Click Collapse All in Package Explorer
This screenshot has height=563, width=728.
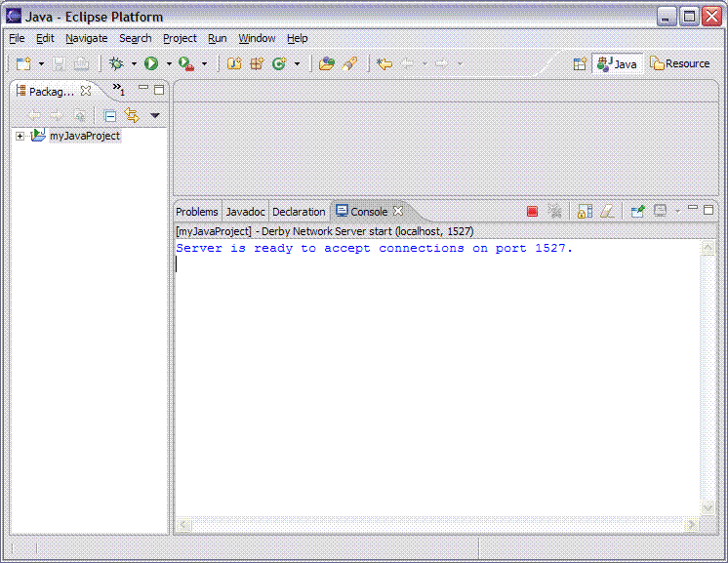pos(110,115)
